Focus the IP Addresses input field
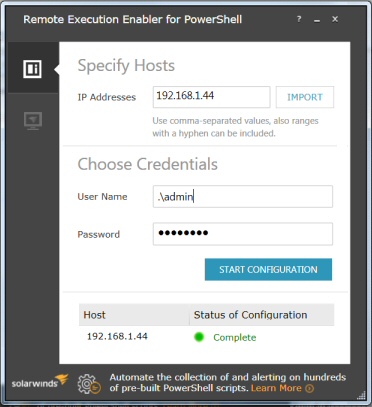 point(211,97)
